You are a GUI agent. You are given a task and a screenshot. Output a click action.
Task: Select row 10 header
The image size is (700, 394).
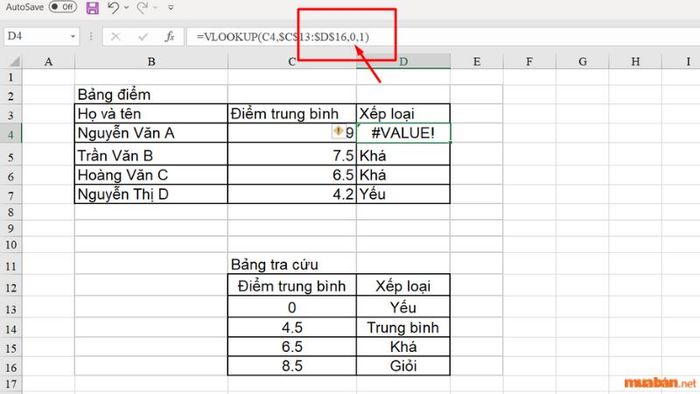click(11, 245)
